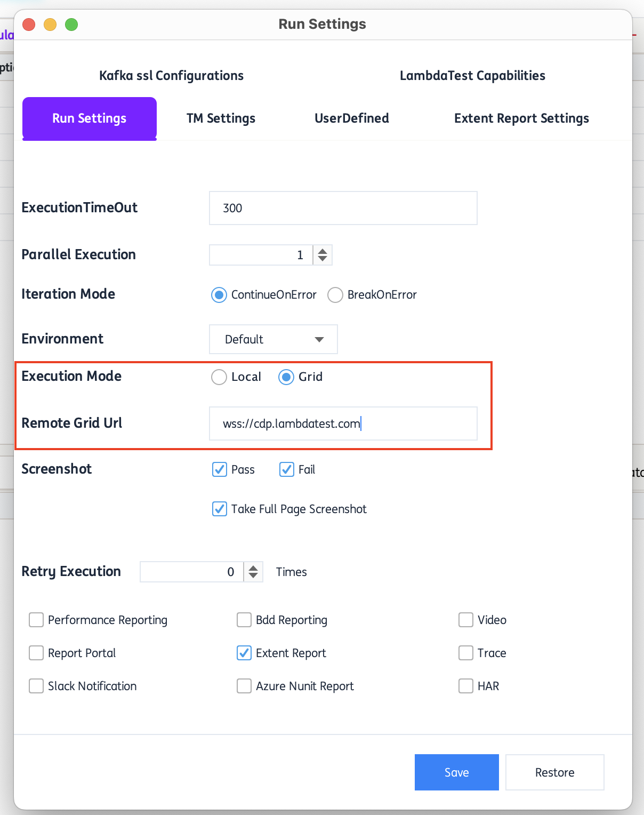Open the Environment dropdown
The image size is (644, 815).
273,339
